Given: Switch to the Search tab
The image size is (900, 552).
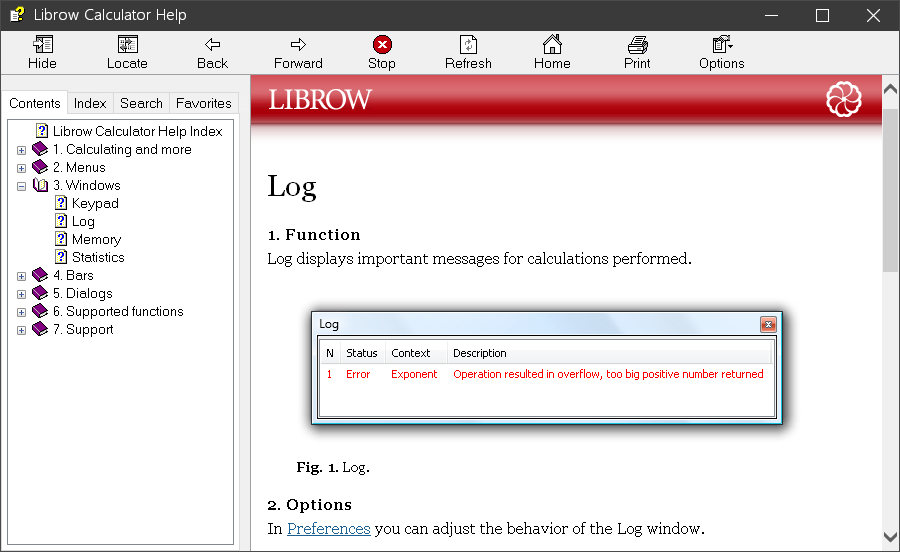Looking at the screenshot, I should click(x=141, y=103).
